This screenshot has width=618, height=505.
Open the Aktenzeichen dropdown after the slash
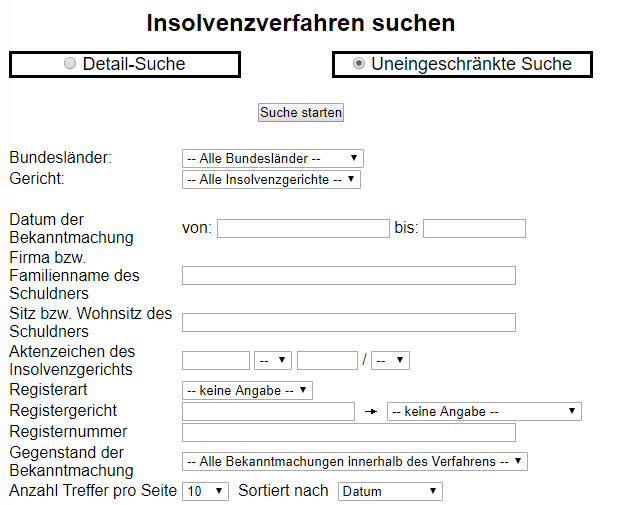pos(390,360)
